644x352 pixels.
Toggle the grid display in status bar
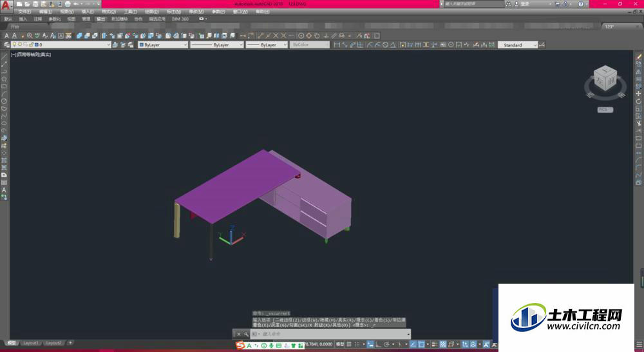click(x=349, y=344)
